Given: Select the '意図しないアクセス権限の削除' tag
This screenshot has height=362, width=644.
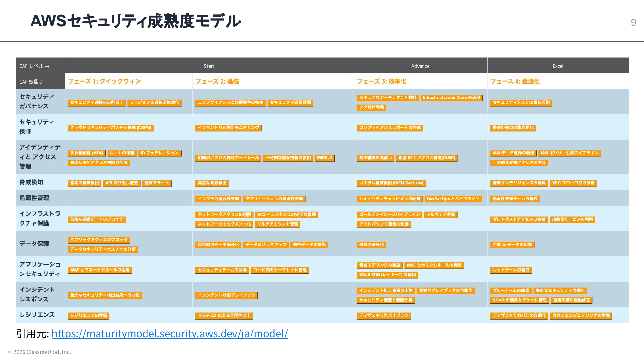Looking at the screenshot, I should [99, 163].
